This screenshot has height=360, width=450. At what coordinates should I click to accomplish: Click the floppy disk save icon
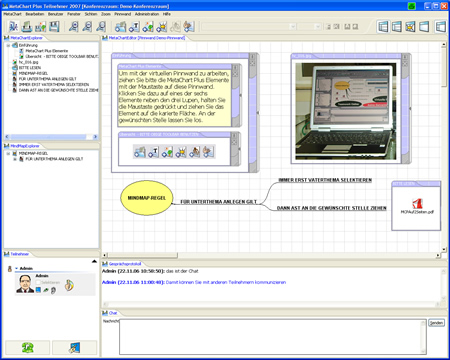tap(54, 26)
